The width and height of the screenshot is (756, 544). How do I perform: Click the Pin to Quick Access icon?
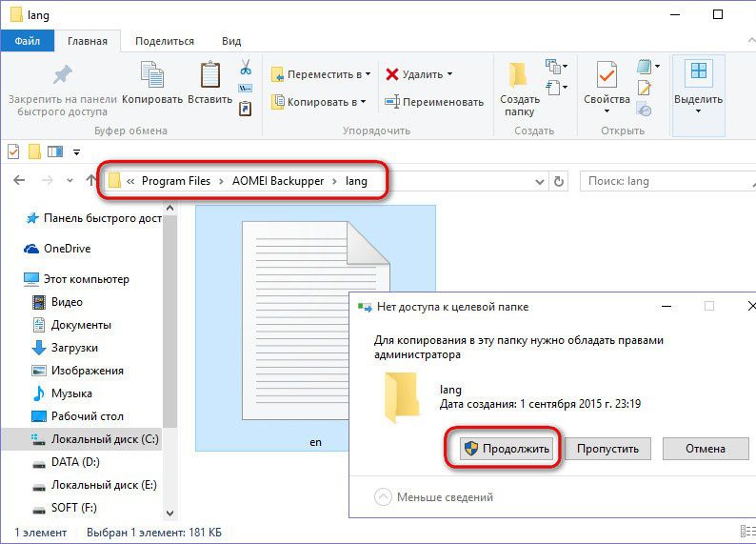tap(62, 76)
